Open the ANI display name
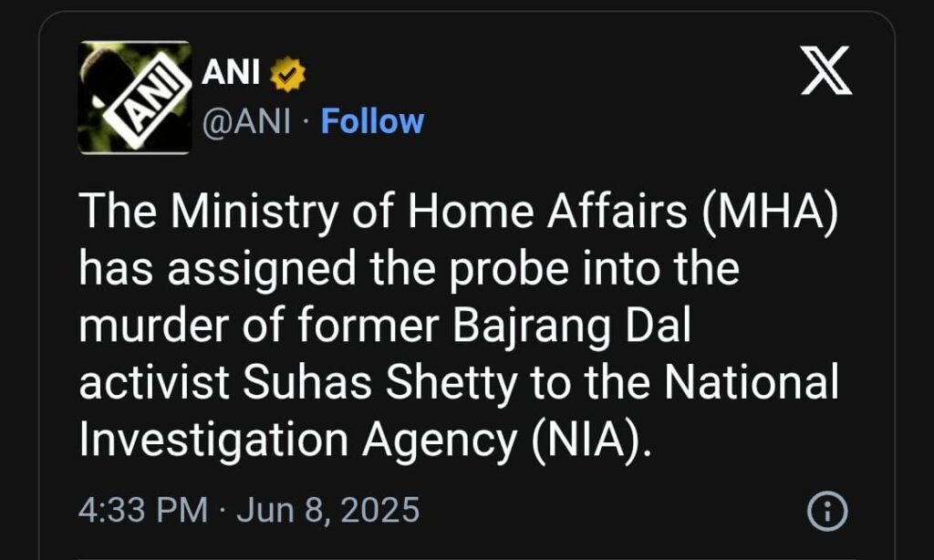 point(230,73)
